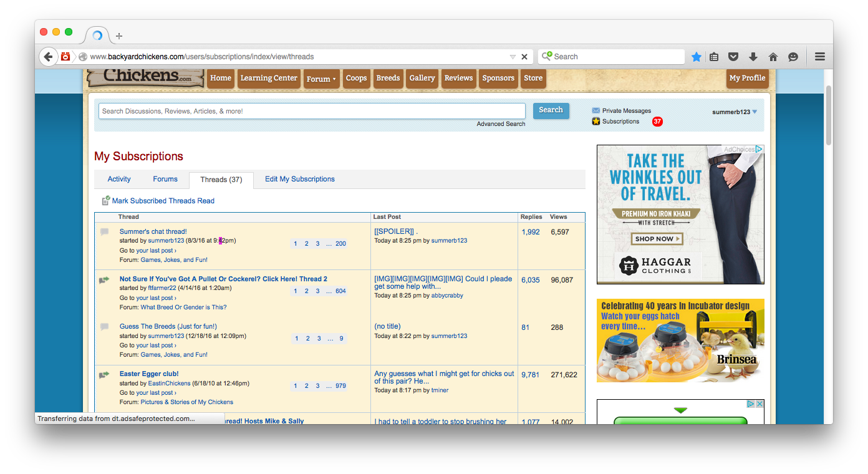Click the blue bookmark star icon
This screenshot has height=474, width=868.
(x=697, y=57)
